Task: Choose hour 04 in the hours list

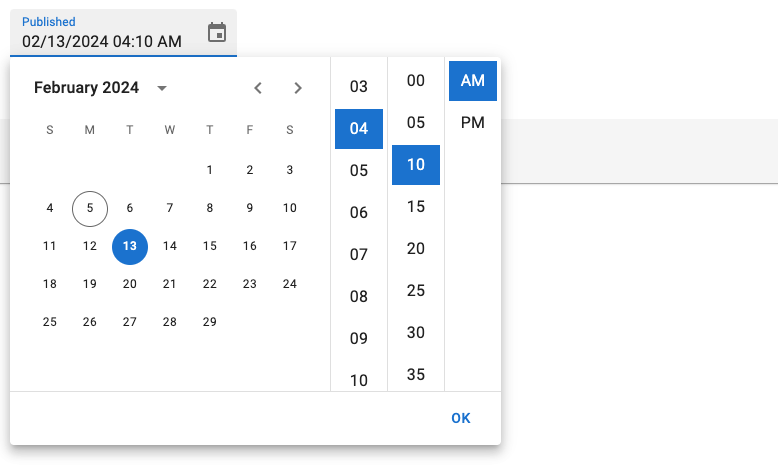Action: [x=359, y=129]
